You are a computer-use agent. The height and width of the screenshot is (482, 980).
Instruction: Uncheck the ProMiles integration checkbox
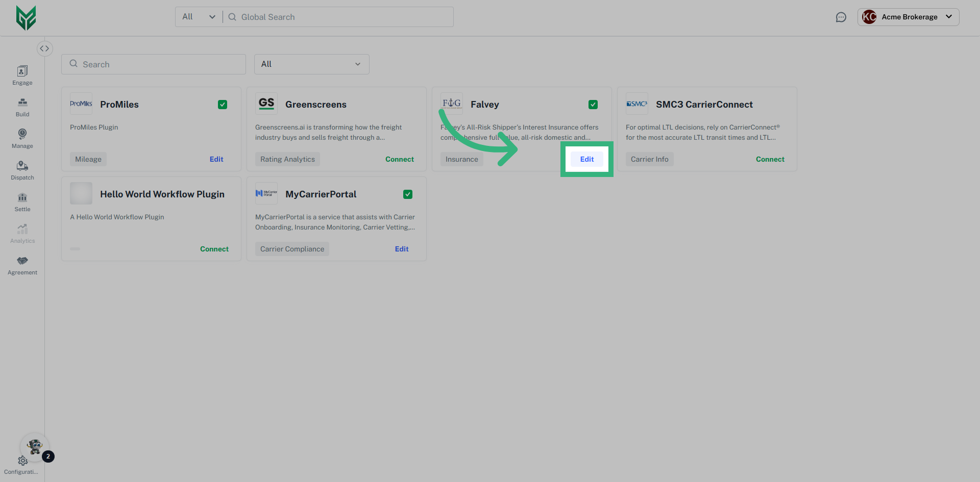click(223, 104)
